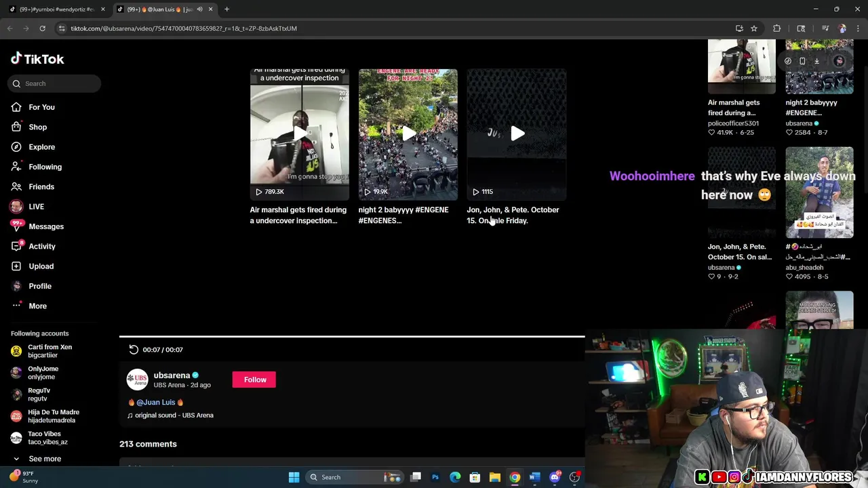Image resolution: width=868 pixels, height=488 pixels.
Task: Click the tiktok.com URL in address bar
Action: 184,28
